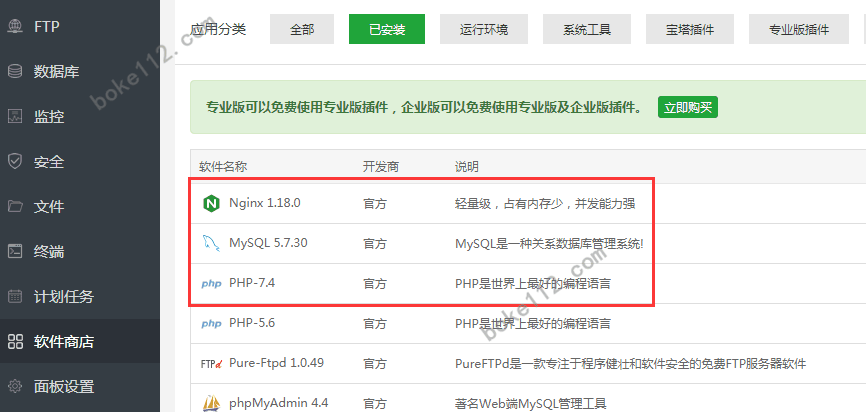866x412 pixels.
Task: Switch to 专业版插件 category
Action: pos(799,29)
